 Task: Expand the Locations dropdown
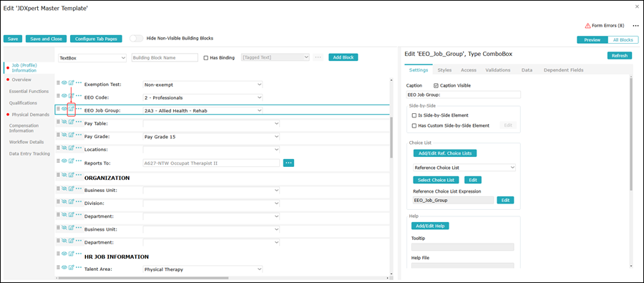pos(276,149)
